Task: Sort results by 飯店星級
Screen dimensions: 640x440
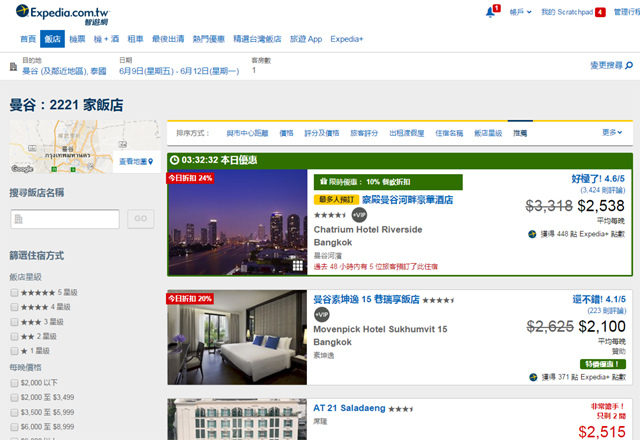Action: tap(488, 133)
